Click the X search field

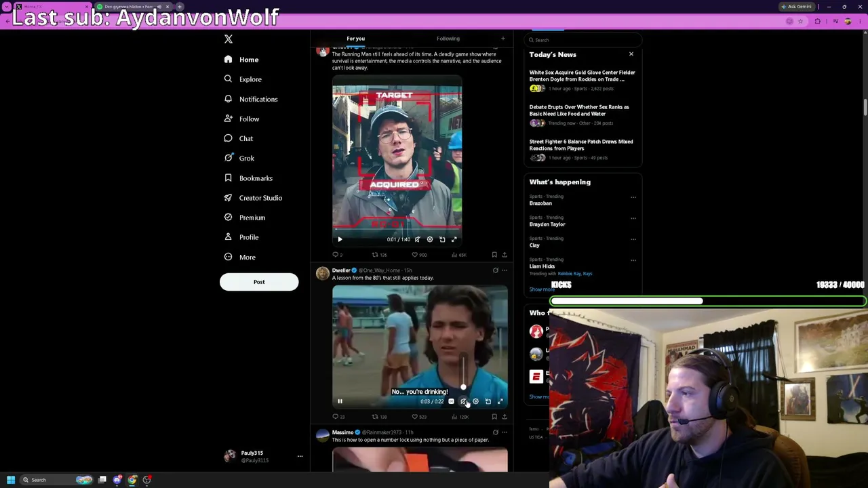tap(583, 40)
